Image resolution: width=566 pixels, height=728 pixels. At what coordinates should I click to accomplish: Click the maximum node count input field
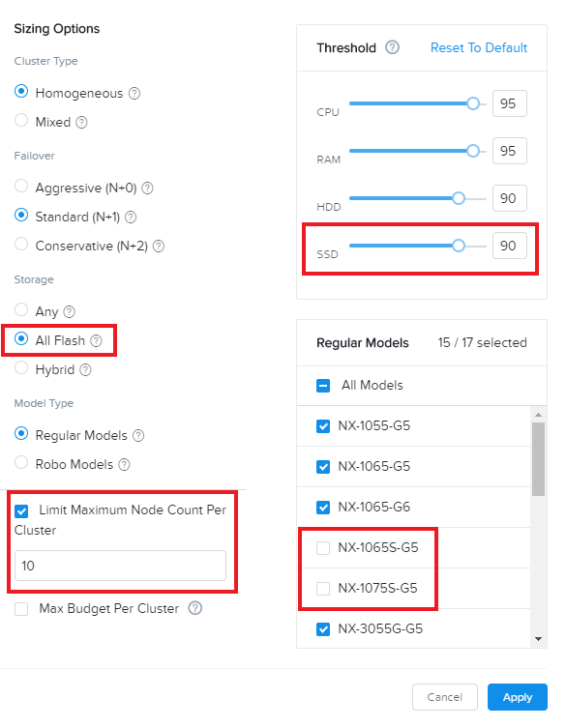point(120,566)
